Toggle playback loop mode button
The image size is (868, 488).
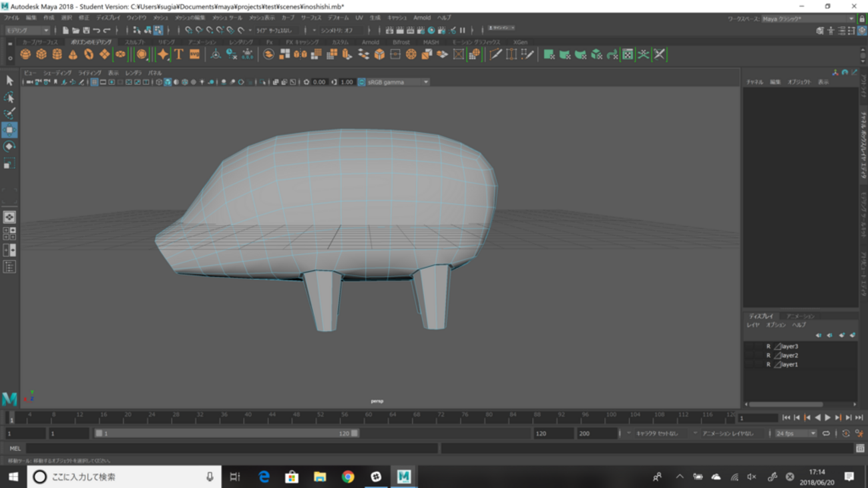point(826,433)
